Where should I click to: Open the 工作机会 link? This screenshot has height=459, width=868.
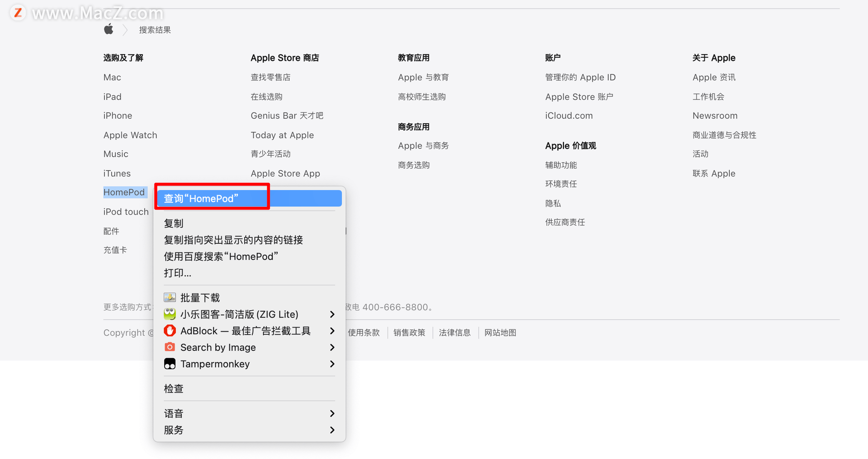click(708, 97)
